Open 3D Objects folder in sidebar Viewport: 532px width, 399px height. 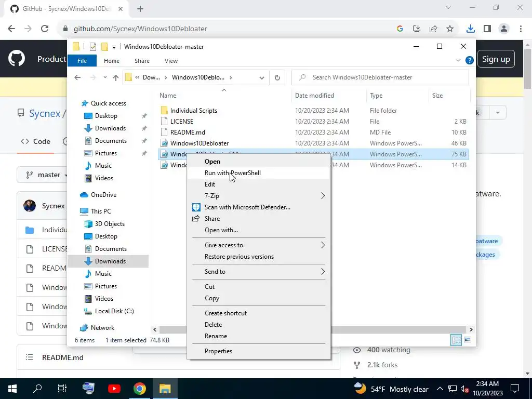pyautogui.click(x=110, y=224)
